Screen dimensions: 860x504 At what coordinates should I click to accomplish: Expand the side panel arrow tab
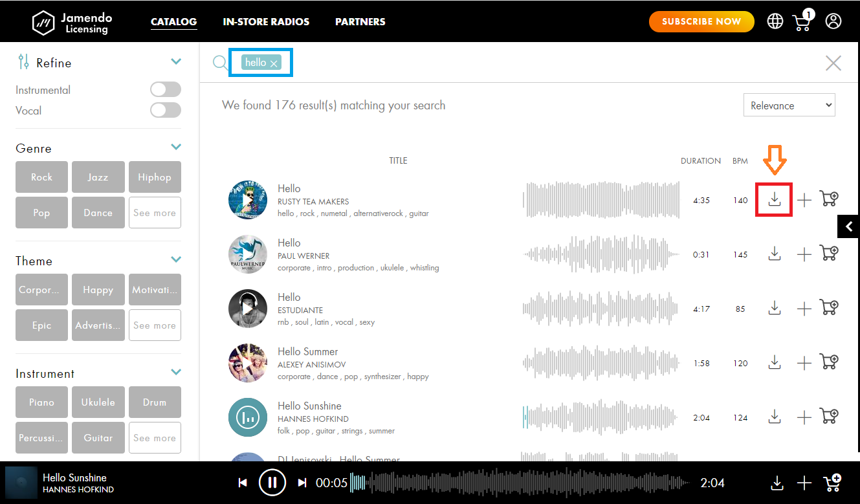click(849, 226)
